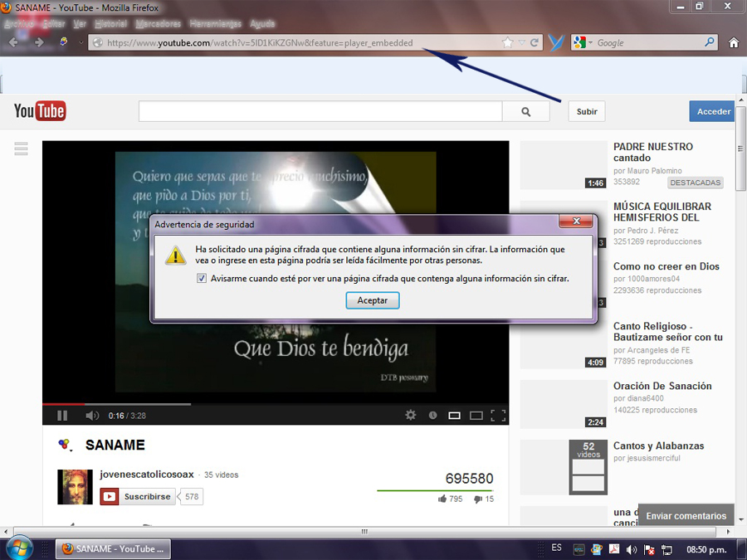747x560 pixels.
Task: Click Aceptar in the security warning
Action: 373,300
